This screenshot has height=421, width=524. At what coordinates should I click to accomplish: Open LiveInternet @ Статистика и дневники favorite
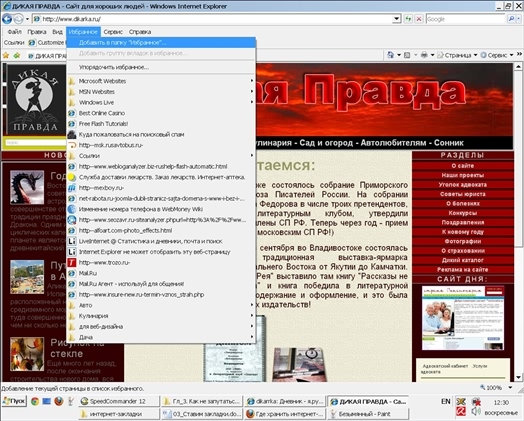pyautogui.click(x=161, y=241)
